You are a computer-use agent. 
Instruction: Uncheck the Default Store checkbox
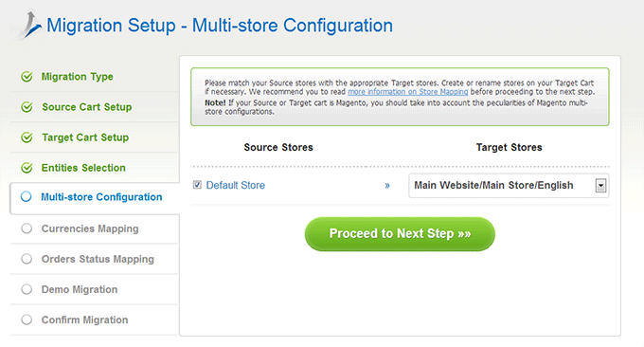197,185
